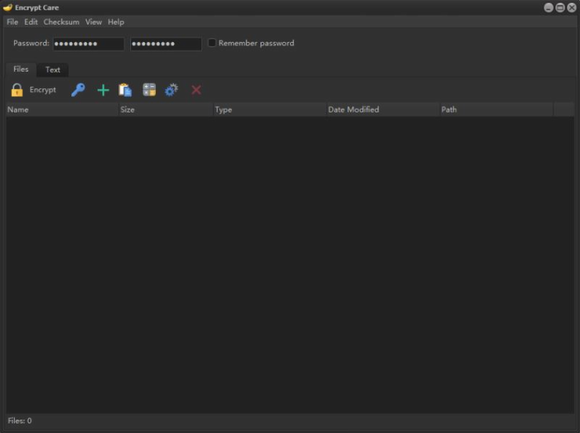Sort by the Path column header
Viewport: 580px width, 433px height.
tap(496, 109)
